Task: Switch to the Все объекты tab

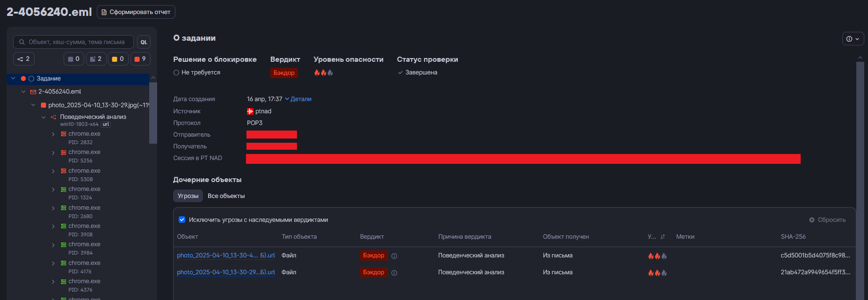Action: [226, 196]
